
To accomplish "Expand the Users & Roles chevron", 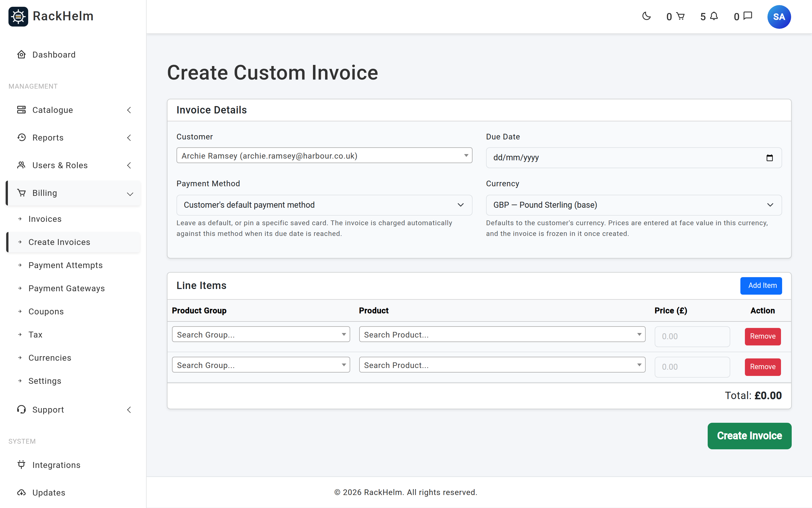I will point(129,165).
